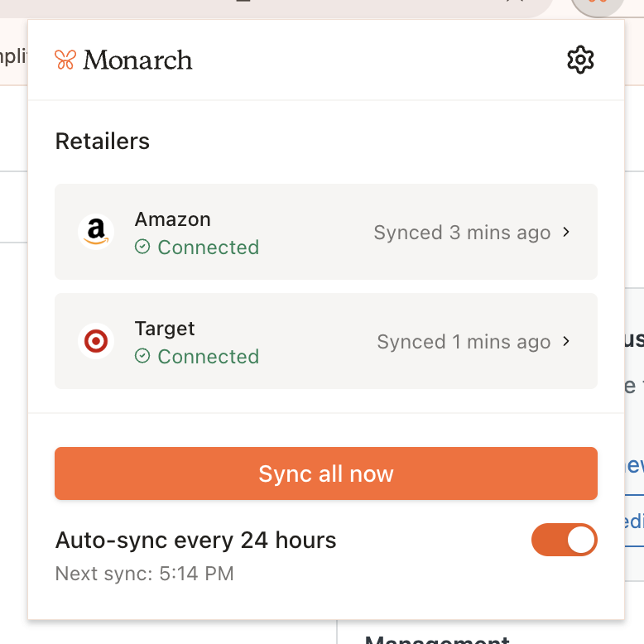644x644 pixels.
Task: Click Target's green connected checkmark icon
Action: click(x=142, y=356)
